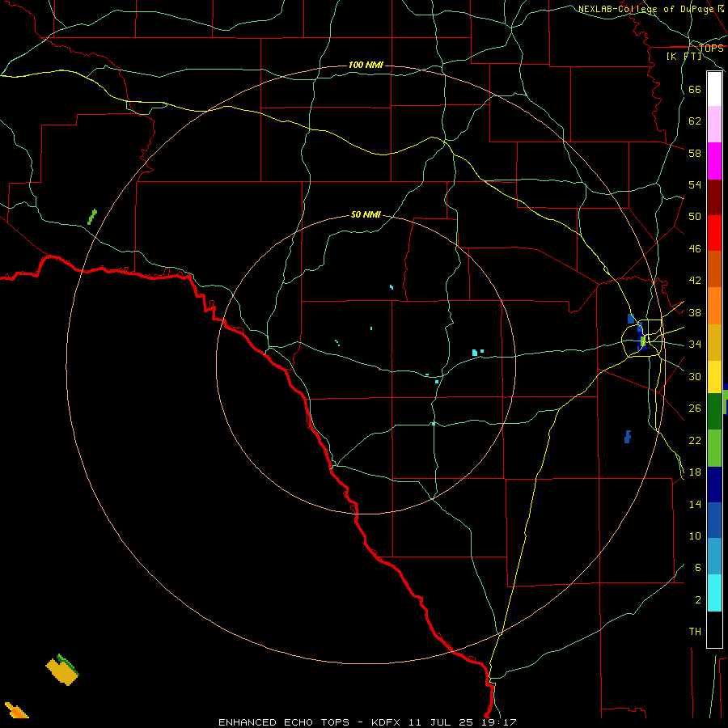Click the '[K FT]' units label

point(684,56)
